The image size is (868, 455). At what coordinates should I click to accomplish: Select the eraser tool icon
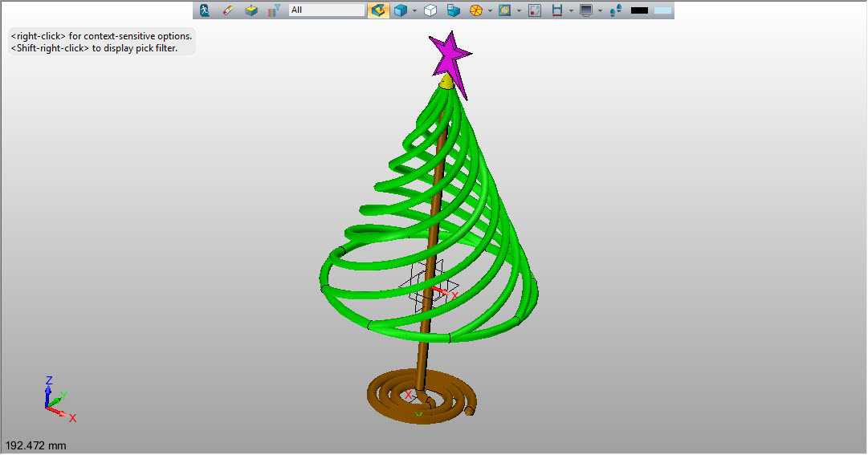pyautogui.click(x=227, y=10)
